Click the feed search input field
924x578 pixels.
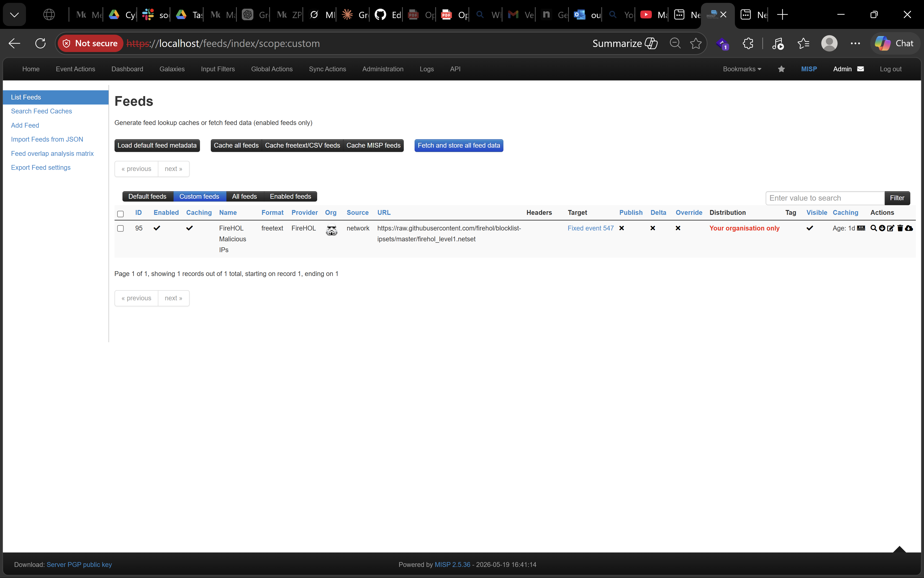825,198
